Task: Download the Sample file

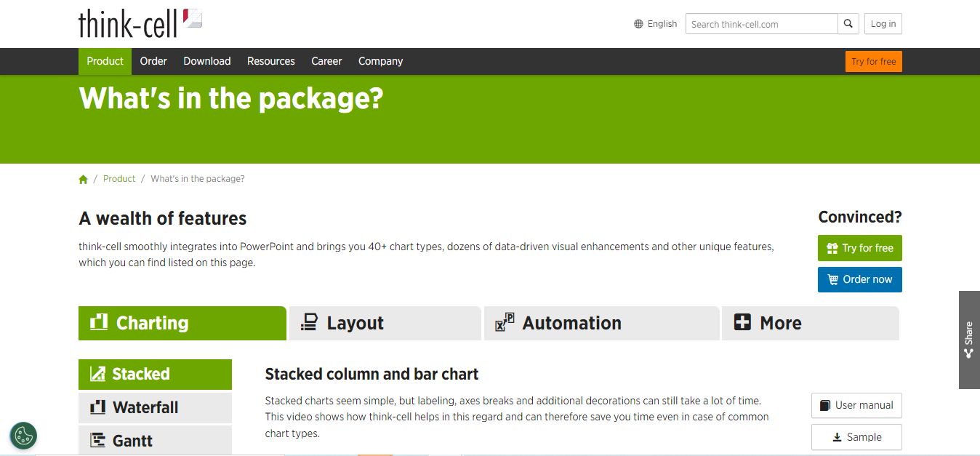Action: 856,437
